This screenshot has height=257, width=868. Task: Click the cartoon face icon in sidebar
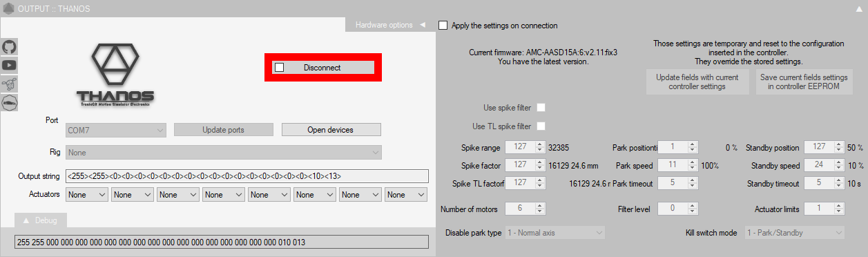pos(10,84)
